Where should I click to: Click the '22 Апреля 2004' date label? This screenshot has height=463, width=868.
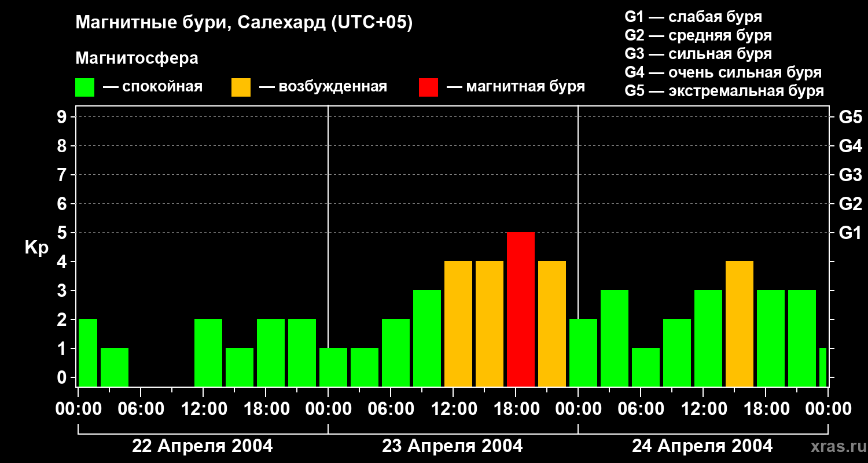pyautogui.click(x=203, y=446)
